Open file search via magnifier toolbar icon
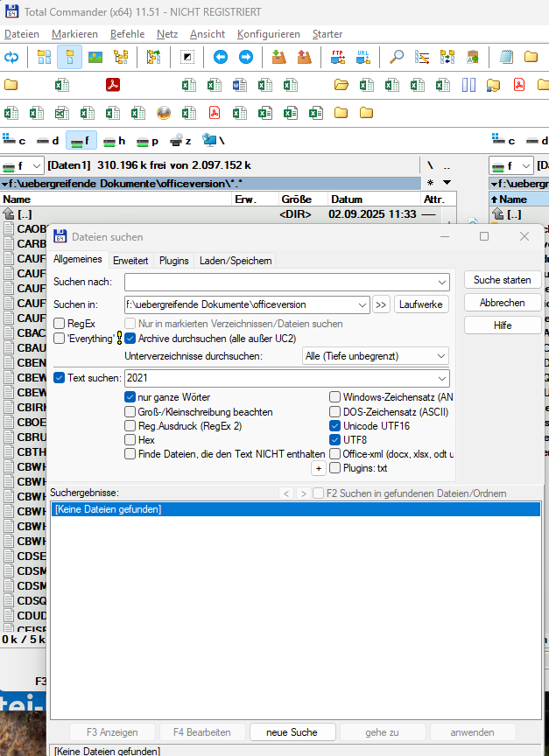The width and height of the screenshot is (549, 756). (x=396, y=58)
